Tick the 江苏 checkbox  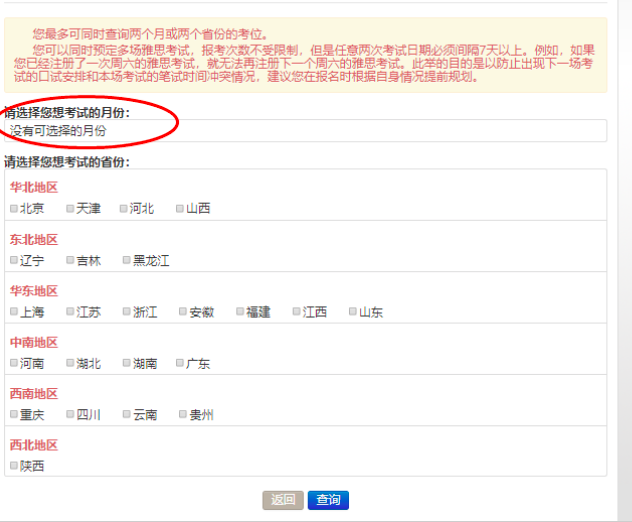tap(71, 312)
